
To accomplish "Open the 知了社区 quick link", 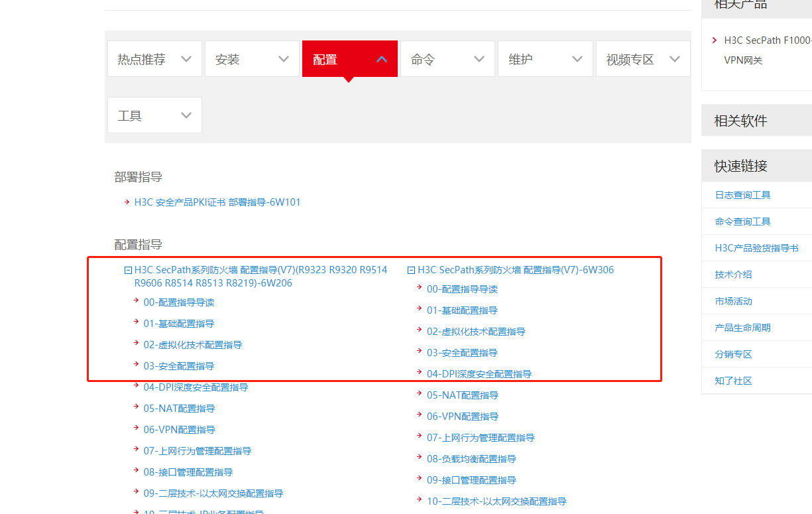I will coord(733,381).
